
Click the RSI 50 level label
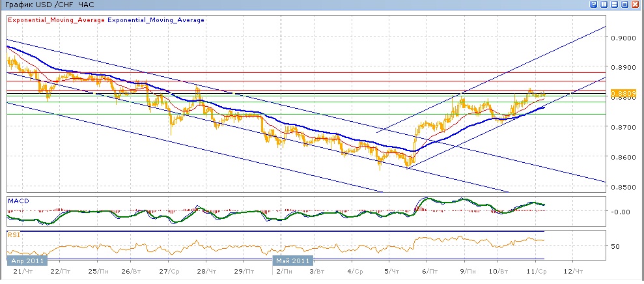[x=615, y=246]
